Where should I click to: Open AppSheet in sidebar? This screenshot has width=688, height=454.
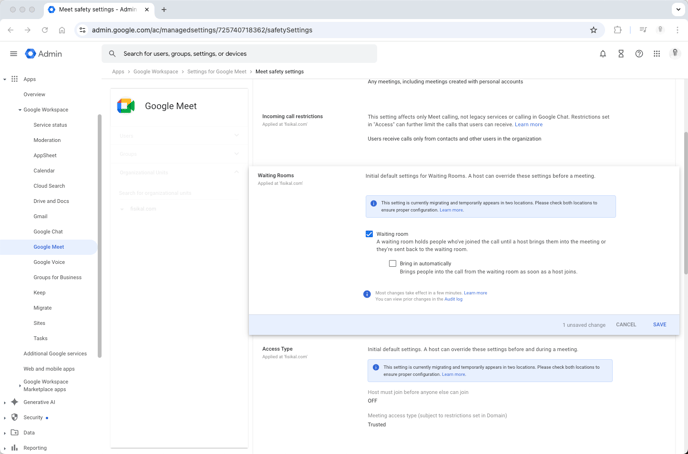coord(45,155)
